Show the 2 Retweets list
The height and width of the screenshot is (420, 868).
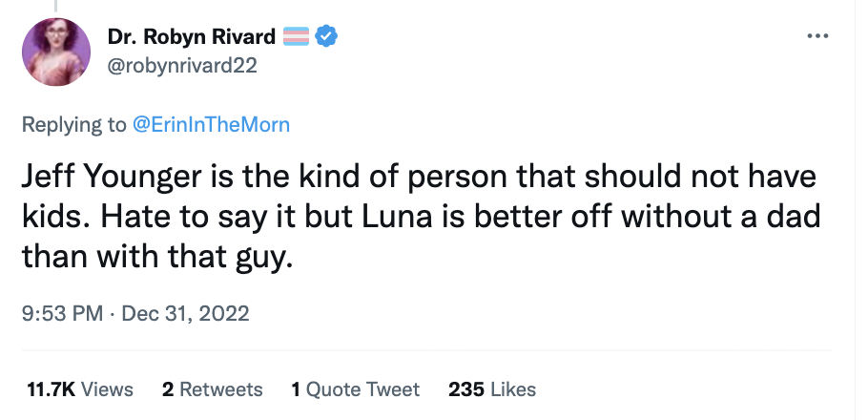212,389
